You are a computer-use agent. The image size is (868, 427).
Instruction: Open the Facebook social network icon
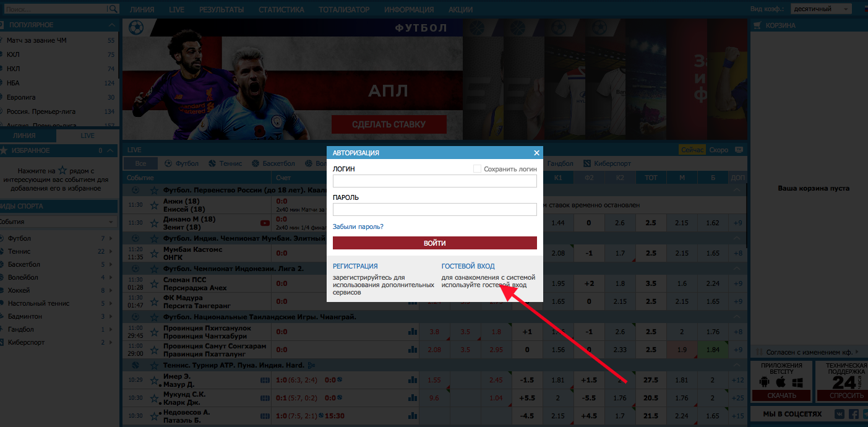[854, 414]
